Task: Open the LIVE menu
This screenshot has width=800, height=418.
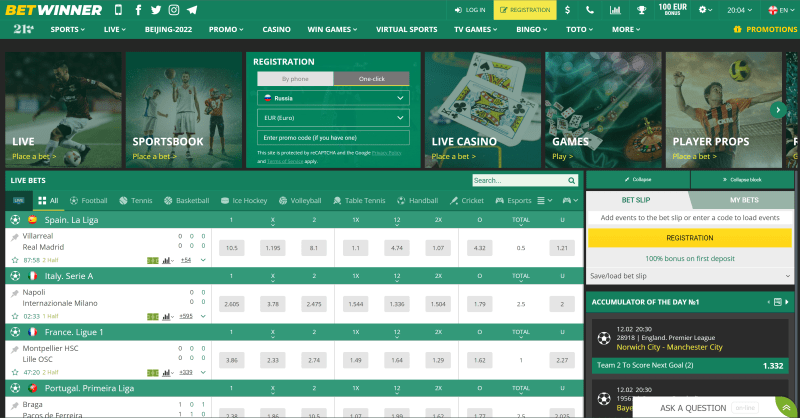Action: (114, 30)
